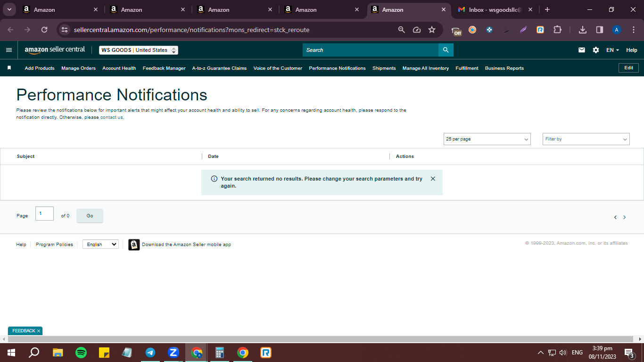644x362 pixels.
Task: Open the hamburger navigation menu
Action: (9, 50)
